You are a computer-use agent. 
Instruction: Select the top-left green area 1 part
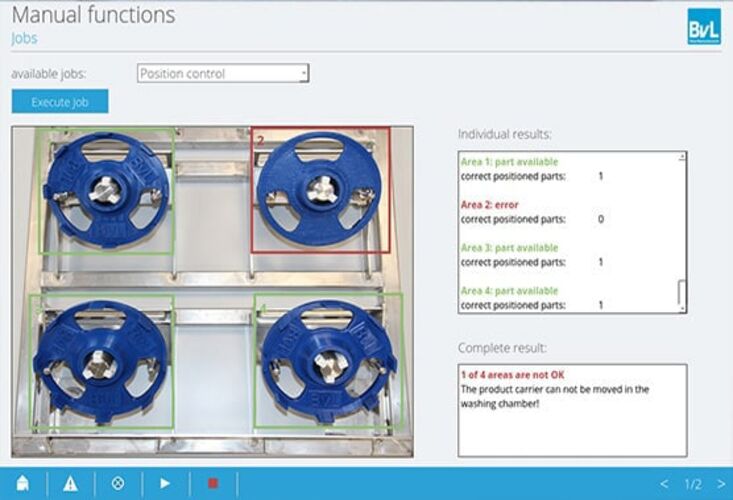click(104, 190)
